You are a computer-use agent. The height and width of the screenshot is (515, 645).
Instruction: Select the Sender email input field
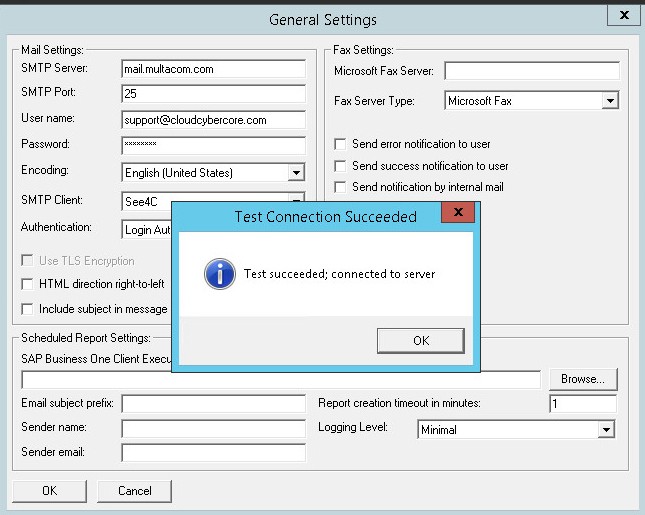[213, 453]
